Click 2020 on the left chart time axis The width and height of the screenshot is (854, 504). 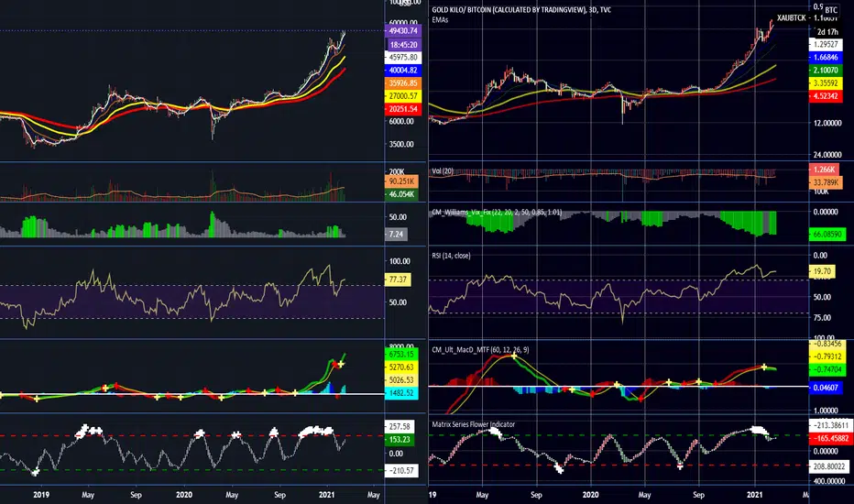pos(184,495)
